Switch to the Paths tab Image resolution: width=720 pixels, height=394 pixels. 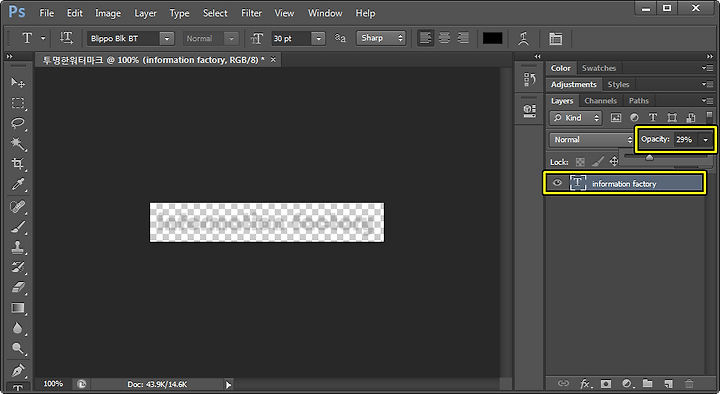(x=638, y=101)
